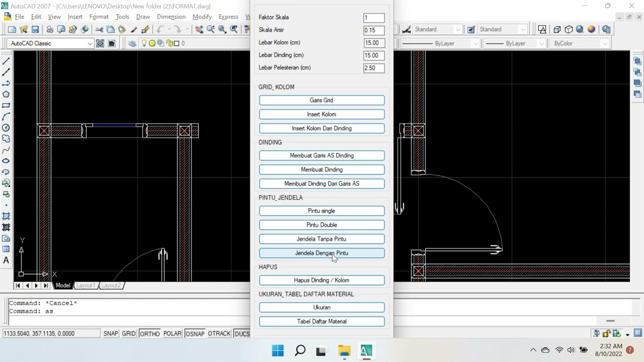The image size is (644, 362).
Task: Toggle OSNAP in status bar
Action: (x=195, y=333)
